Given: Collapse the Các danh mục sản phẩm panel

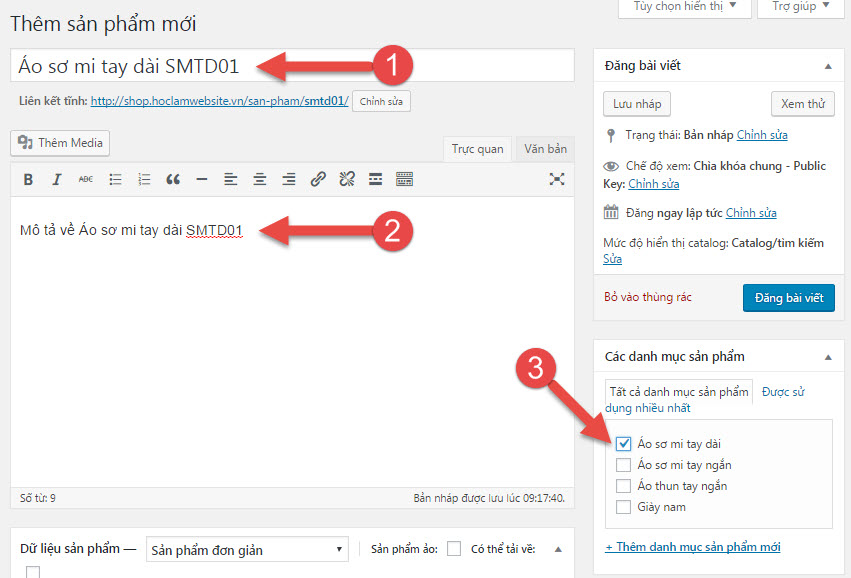Looking at the screenshot, I should click(828, 357).
